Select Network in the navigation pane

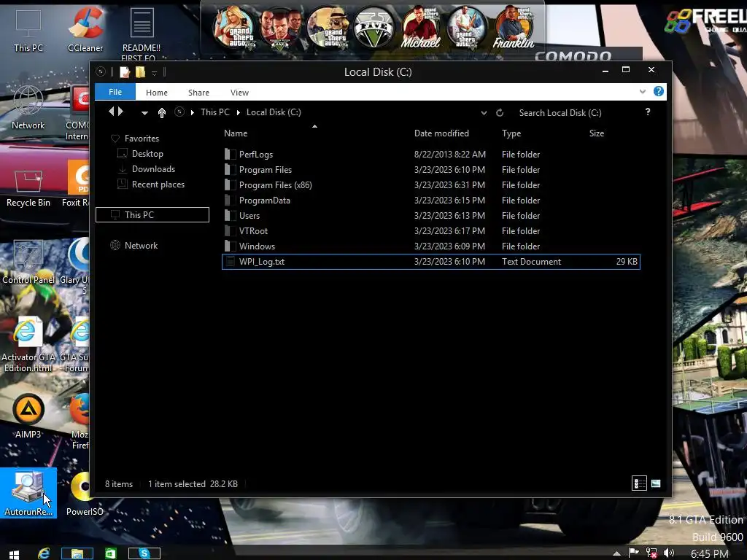(141, 245)
